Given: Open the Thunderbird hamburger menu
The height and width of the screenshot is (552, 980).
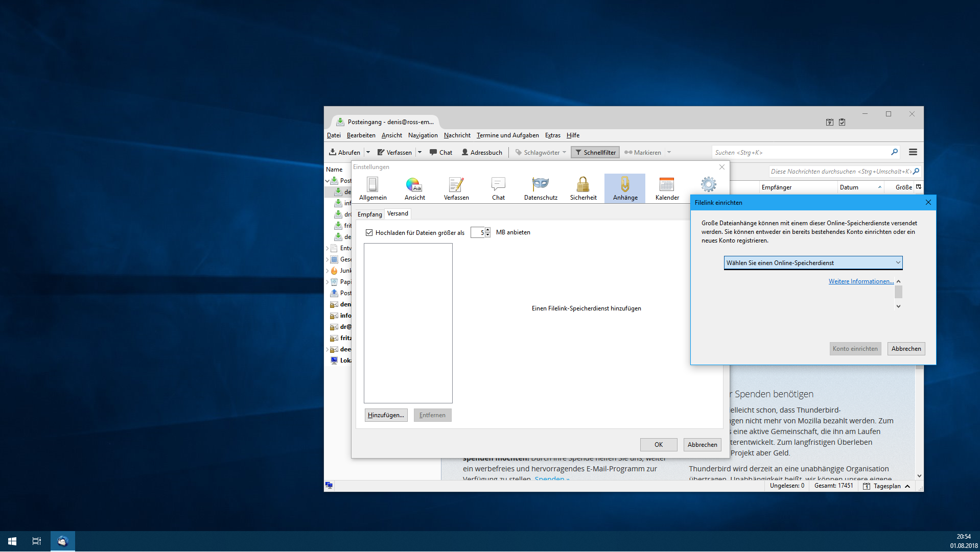Looking at the screenshot, I should (x=913, y=152).
